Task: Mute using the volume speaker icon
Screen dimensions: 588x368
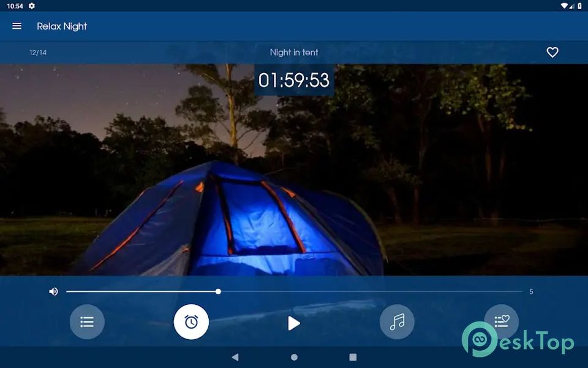Action: tap(54, 291)
